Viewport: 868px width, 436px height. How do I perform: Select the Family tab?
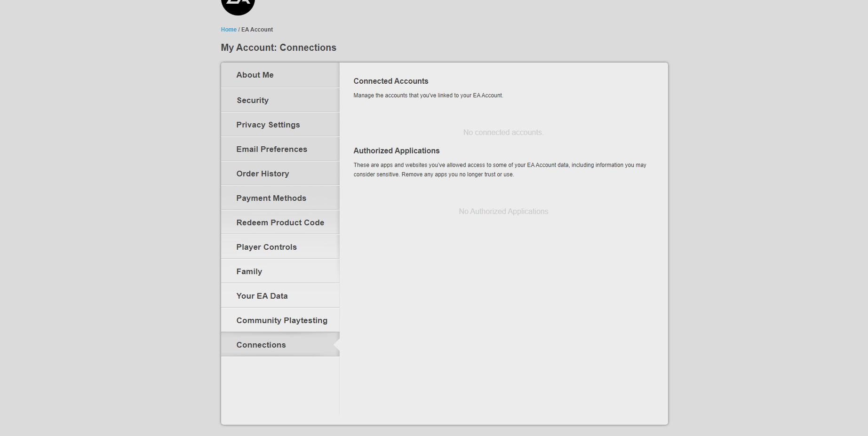tap(280, 271)
